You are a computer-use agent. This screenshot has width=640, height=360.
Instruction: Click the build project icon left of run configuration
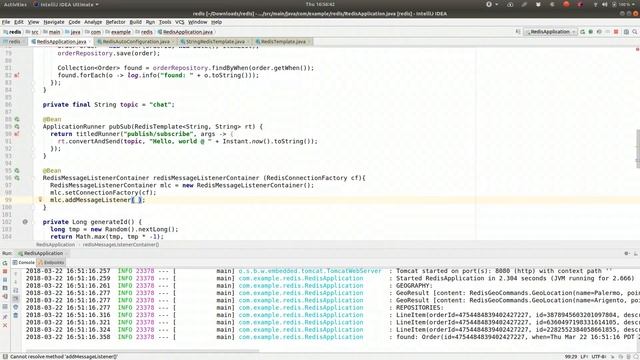pos(518,32)
